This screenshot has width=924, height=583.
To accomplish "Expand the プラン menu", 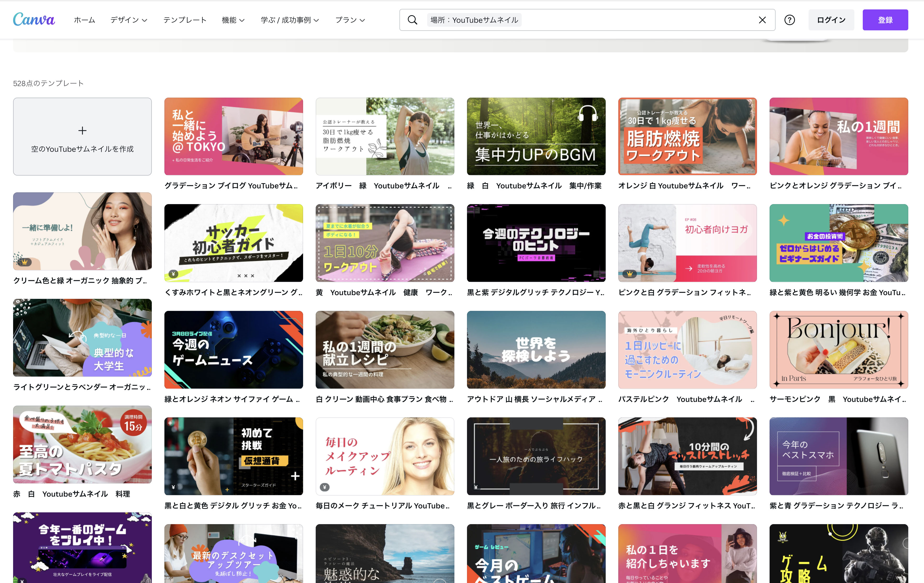I will pos(350,20).
